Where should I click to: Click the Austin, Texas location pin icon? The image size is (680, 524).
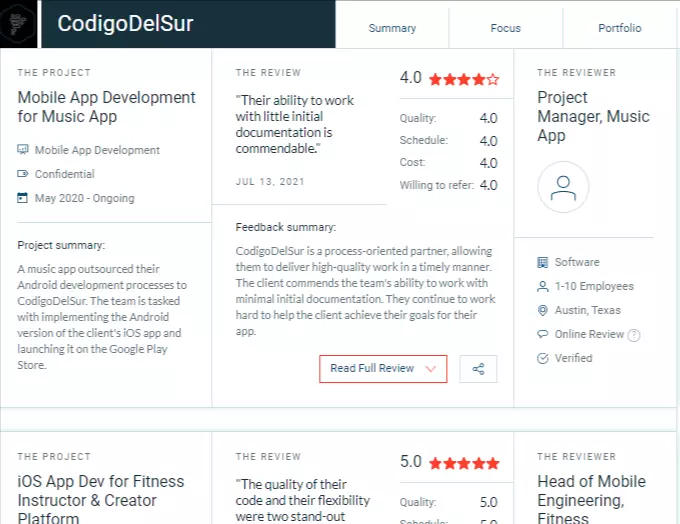(x=543, y=310)
